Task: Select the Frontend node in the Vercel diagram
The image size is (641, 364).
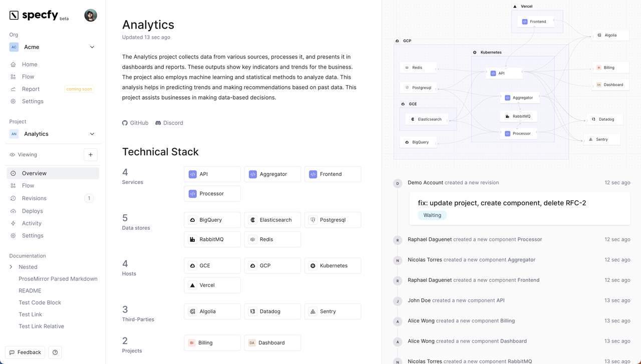Action: click(x=534, y=22)
